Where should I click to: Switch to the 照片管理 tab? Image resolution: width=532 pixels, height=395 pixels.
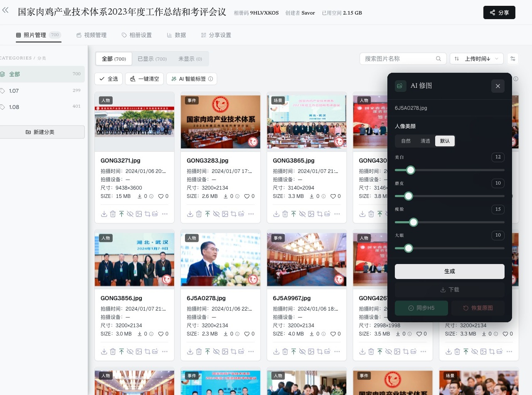tap(38, 35)
